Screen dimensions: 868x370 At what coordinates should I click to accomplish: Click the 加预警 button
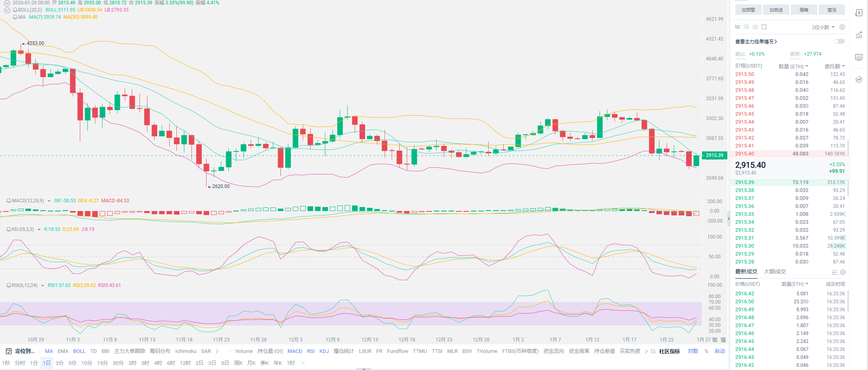coord(748,10)
